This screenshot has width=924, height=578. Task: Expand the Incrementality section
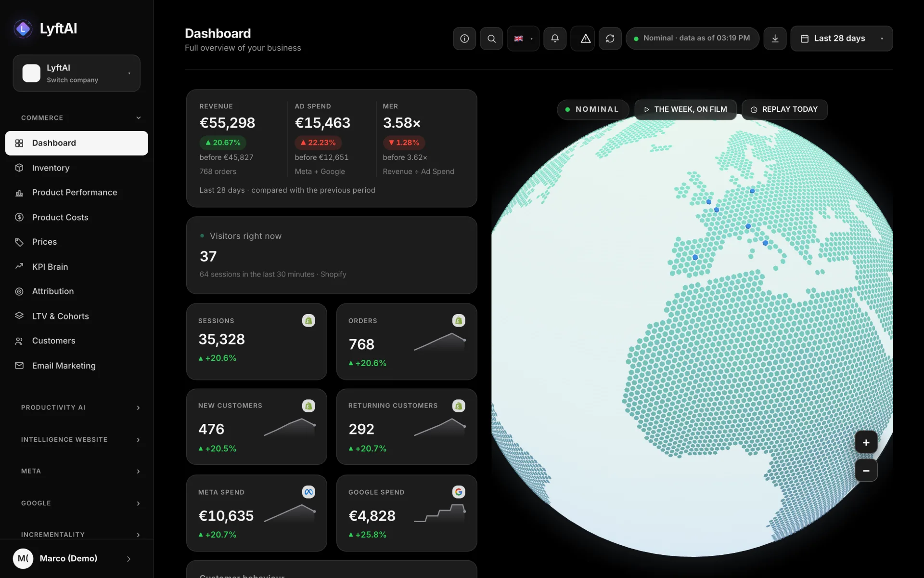[80, 535]
